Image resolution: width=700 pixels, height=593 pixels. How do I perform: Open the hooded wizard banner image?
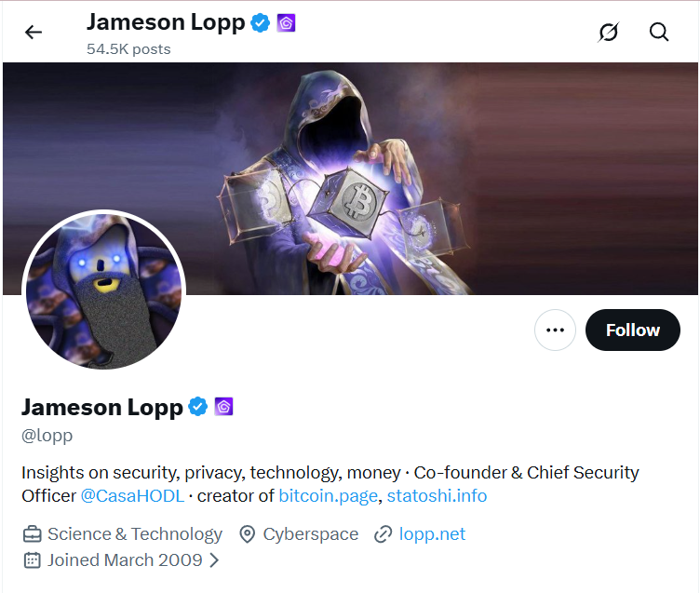[x=350, y=179]
